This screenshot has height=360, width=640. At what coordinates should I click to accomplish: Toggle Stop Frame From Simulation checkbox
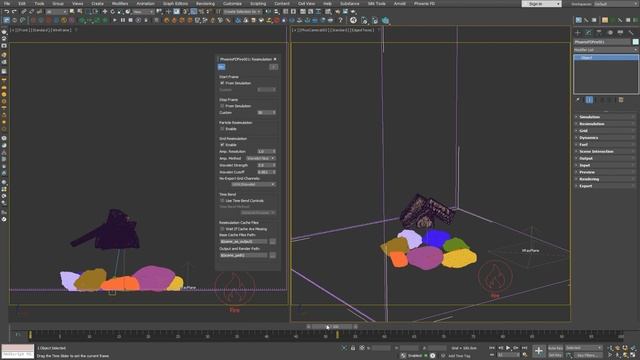222,106
